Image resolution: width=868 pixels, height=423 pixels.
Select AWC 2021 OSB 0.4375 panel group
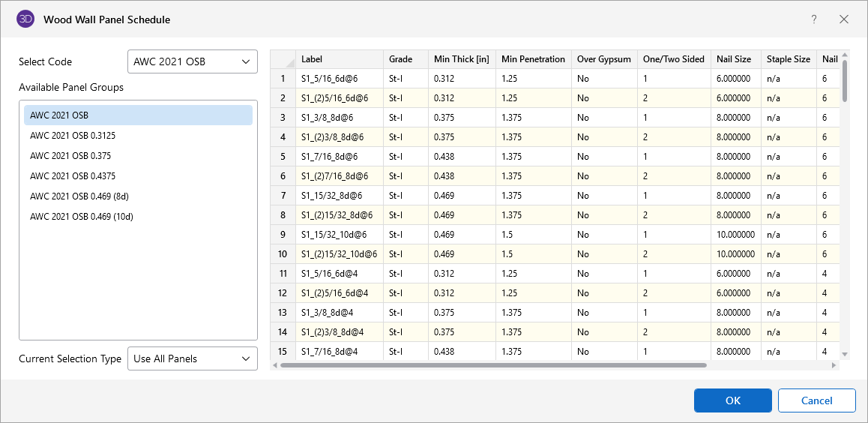(x=73, y=176)
